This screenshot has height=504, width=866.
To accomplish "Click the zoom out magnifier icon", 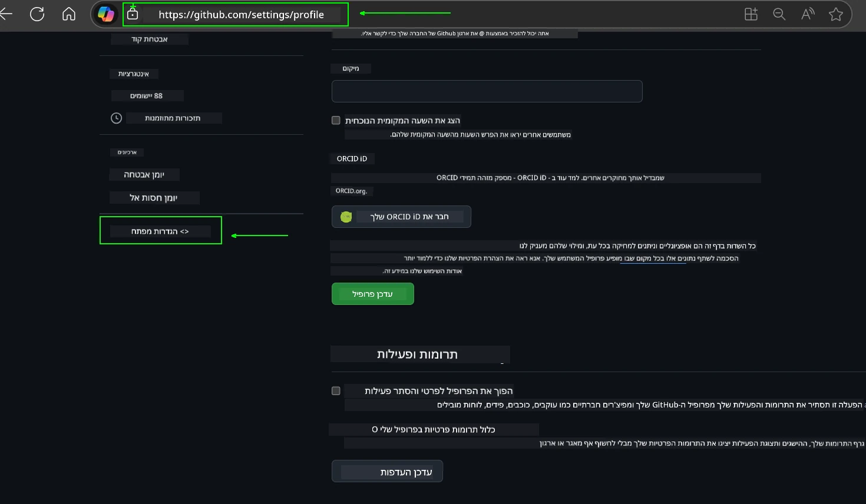I will tap(779, 14).
